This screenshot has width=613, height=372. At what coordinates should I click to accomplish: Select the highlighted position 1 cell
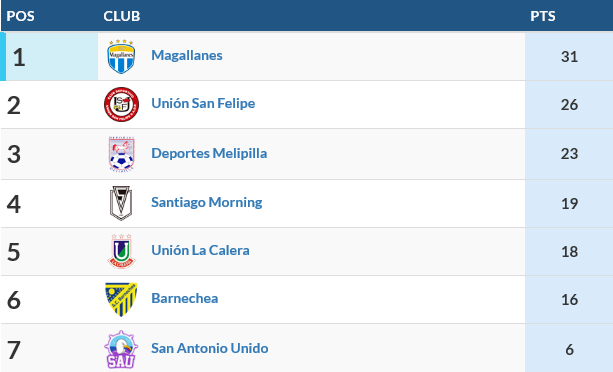[x=50, y=57]
